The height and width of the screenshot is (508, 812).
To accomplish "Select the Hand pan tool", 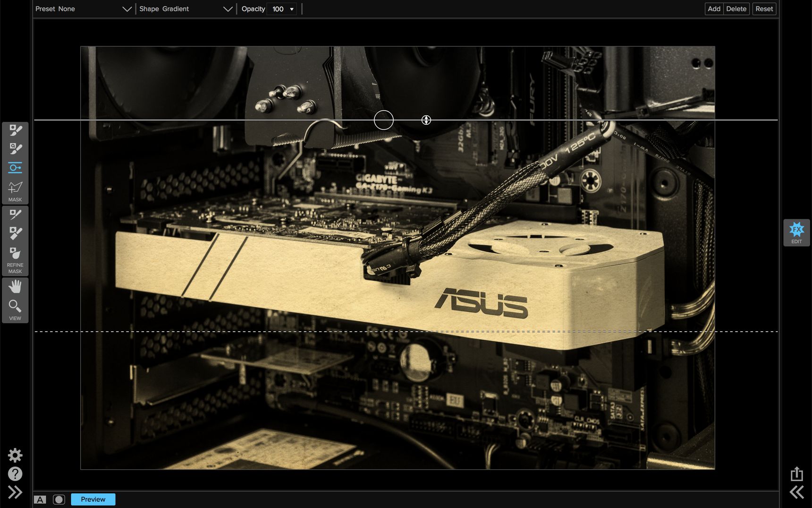I will [x=15, y=286].
